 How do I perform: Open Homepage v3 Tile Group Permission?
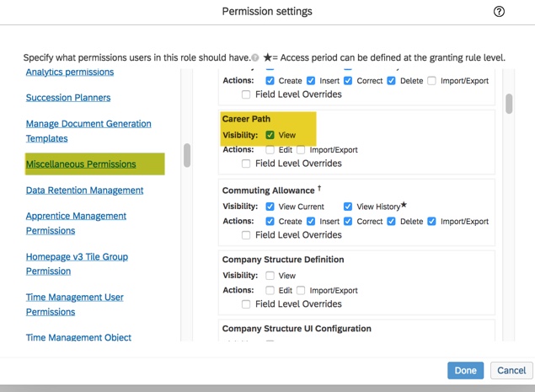click(x=77, y=264)
